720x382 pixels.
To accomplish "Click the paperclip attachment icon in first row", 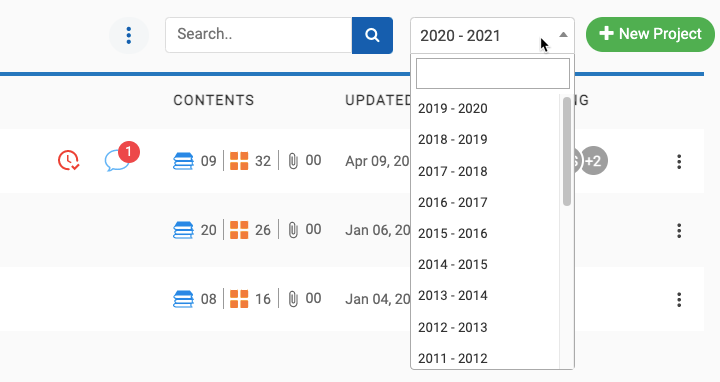I will (293, 161).
